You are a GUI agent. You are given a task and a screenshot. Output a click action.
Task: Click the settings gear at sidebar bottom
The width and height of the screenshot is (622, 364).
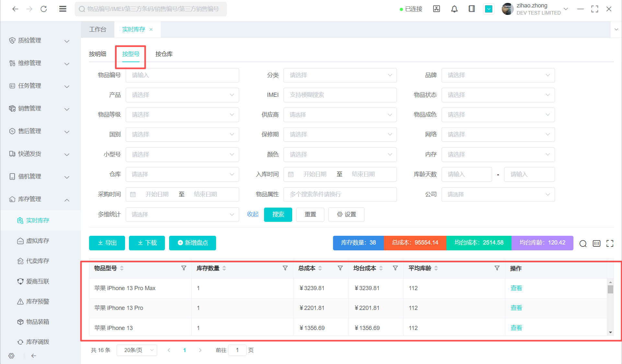click(x=11, y=356)
